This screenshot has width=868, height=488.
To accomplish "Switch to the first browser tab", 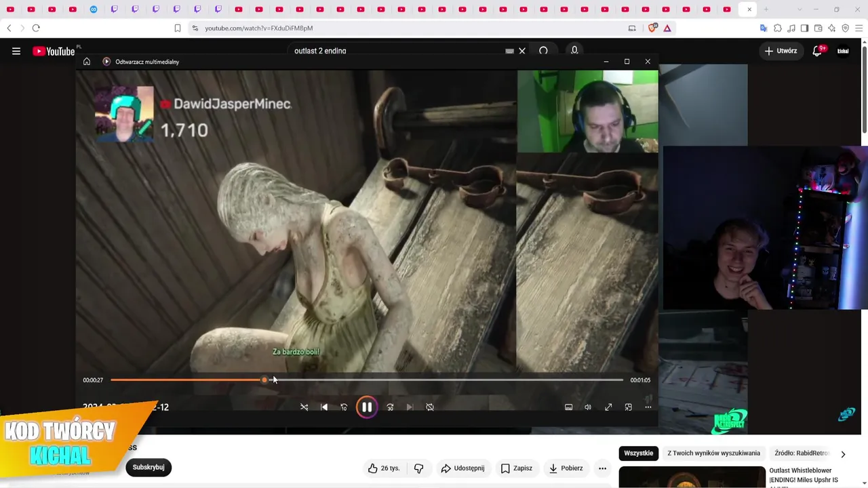I will (11, 9).
